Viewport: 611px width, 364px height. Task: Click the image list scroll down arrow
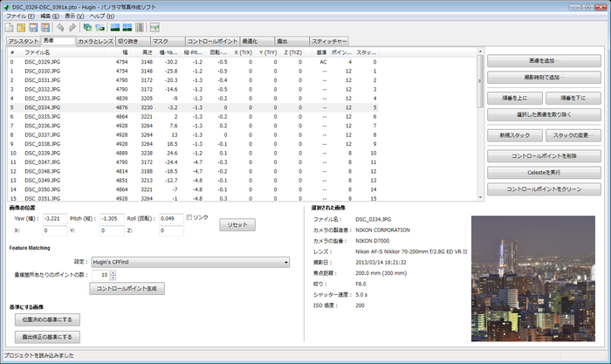click(480, 197)
